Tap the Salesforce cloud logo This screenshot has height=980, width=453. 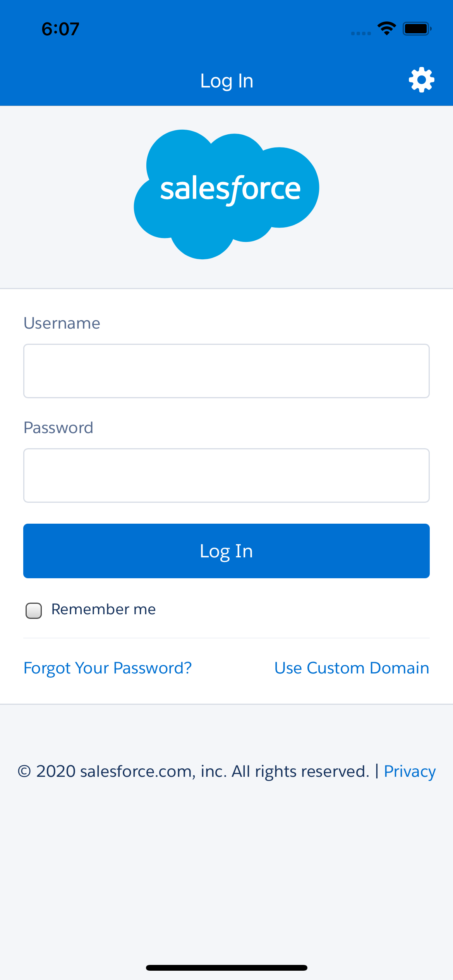click(x=226, y=194)
